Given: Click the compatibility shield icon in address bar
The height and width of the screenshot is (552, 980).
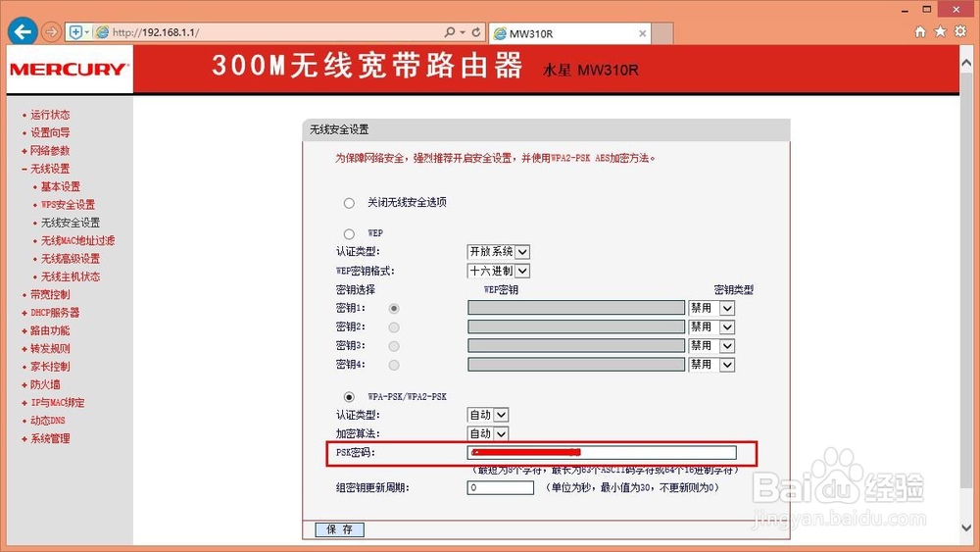Looking at the screenshot, I should click(x=75, y=32).
